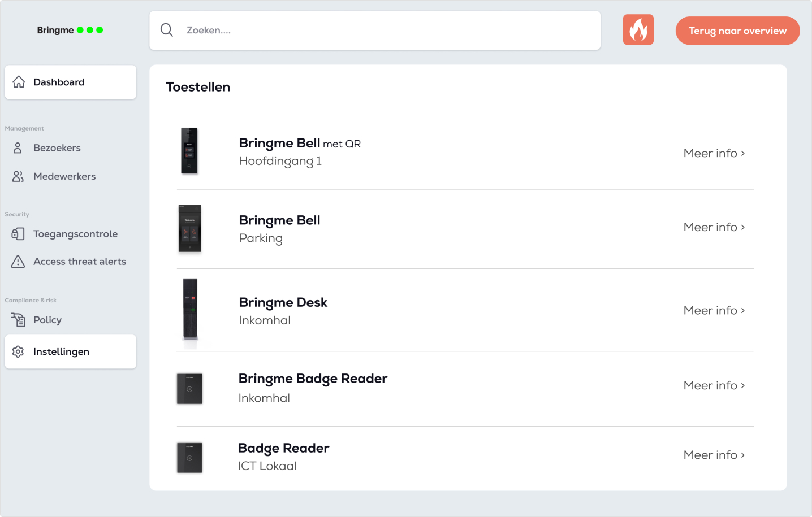Select the 'Bringme Bell met QR' title
Image resolution: width=812 pixels, height=517 pixels.
tap(300, 144)
